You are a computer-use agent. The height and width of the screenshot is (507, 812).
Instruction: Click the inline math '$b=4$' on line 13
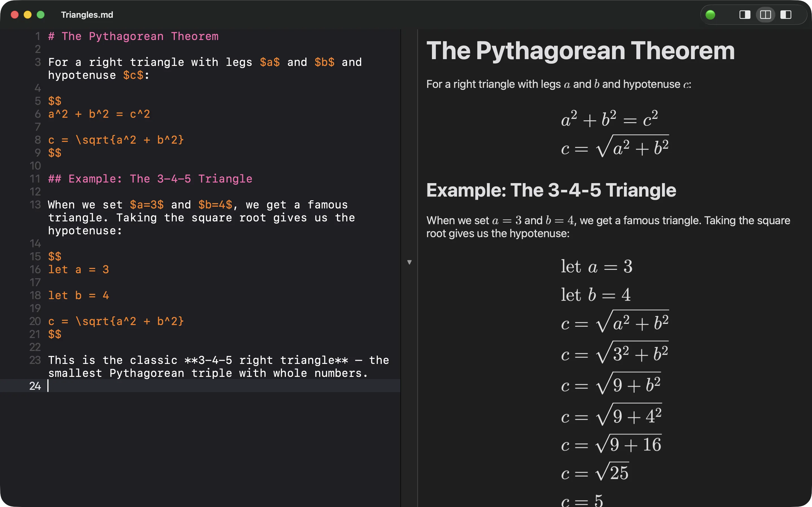click(215, 204)
